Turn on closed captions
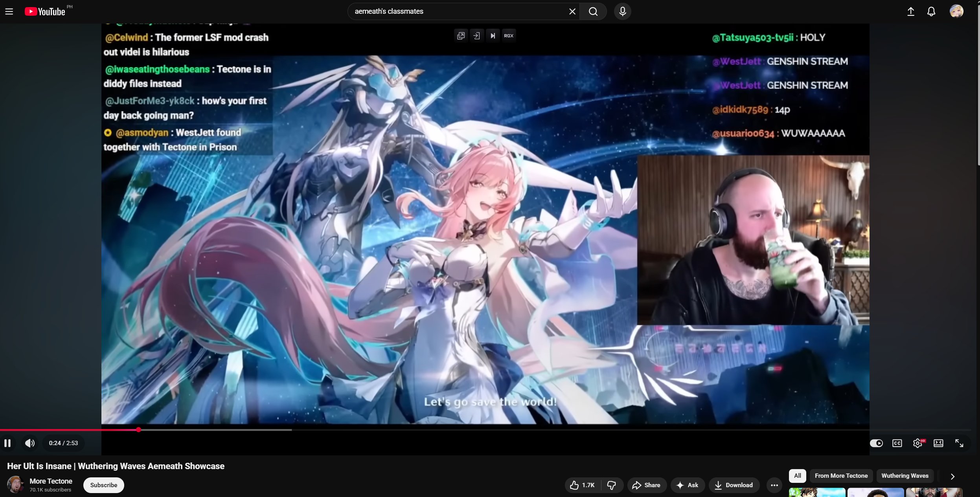The width and height of the screenshot is (980, 497). pyautogui.click(x=897, y=443)
